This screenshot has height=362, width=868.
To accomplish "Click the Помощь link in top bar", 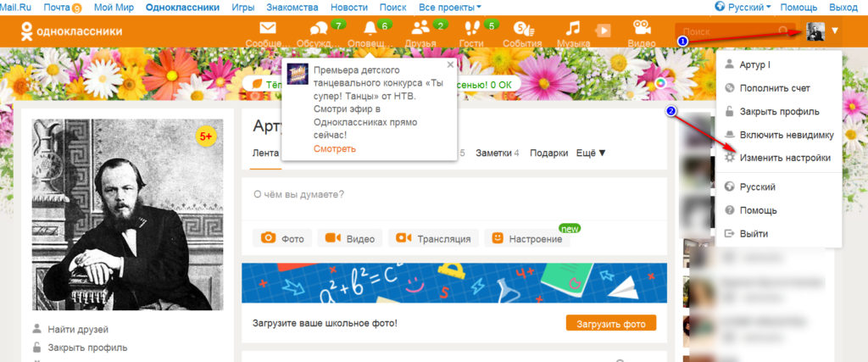I will pyautogui.click(x=798, y=7).
